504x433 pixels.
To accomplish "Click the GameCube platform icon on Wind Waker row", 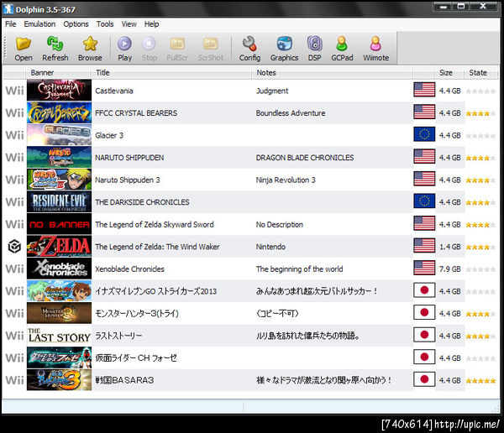I will (x=14, y=247).
